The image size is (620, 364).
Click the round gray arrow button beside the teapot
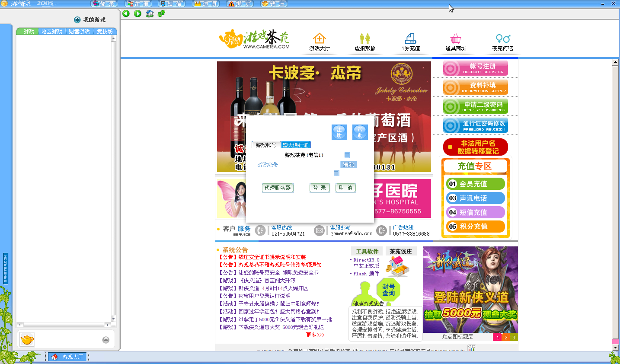106,340
